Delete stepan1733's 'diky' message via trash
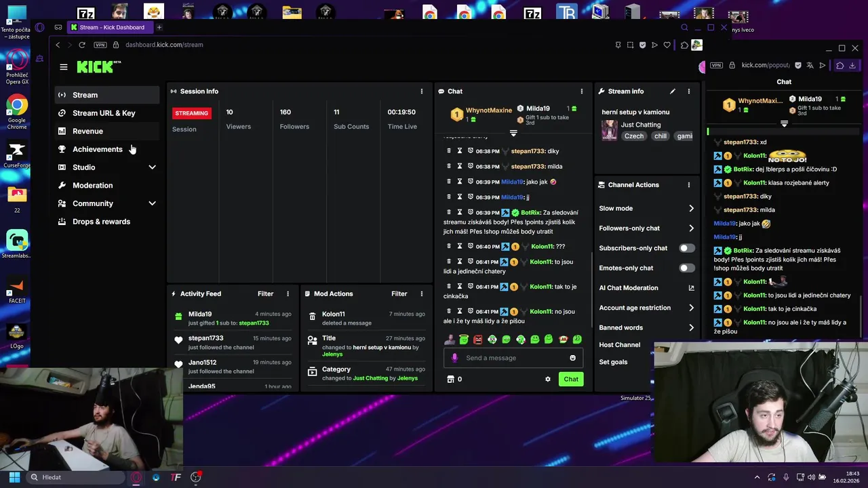This screenshot has height=488, width=868. click(449, 151)
